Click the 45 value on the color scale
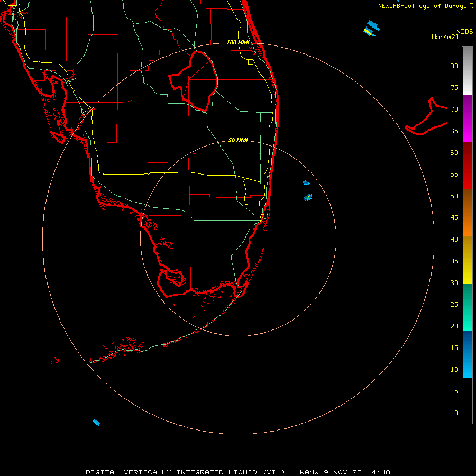The width and height of the screenshot is (476, 476). click(454, 218)
